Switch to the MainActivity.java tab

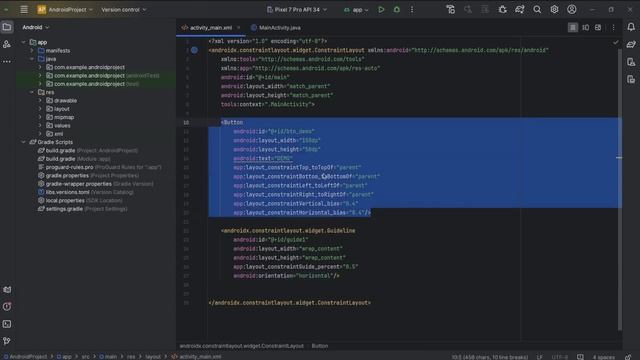pos(276,28)
